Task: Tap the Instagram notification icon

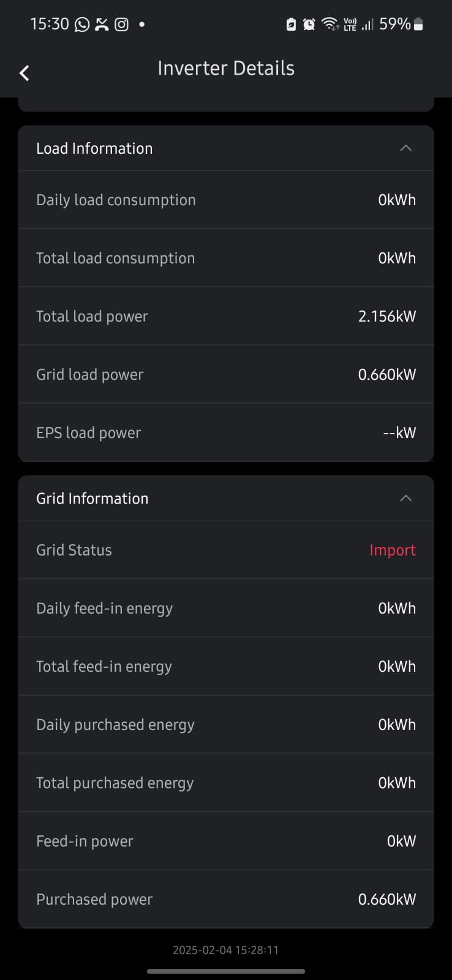Action: click(122, 24)
